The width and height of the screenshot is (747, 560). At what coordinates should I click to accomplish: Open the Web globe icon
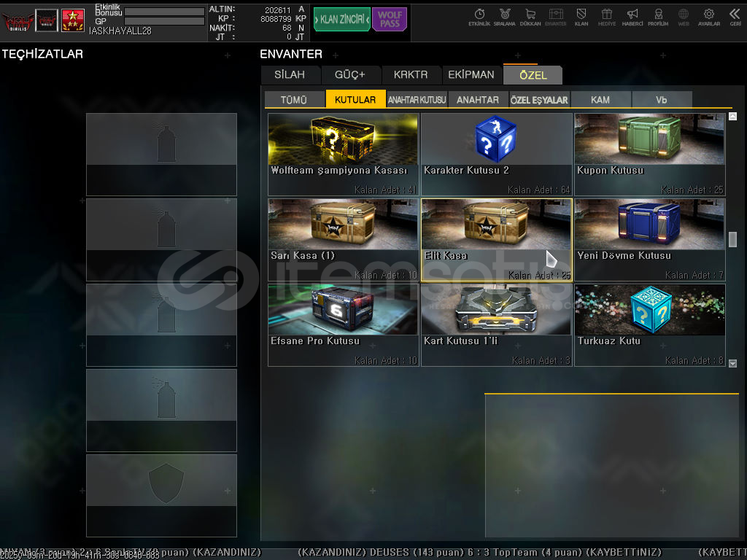[683, 17]
